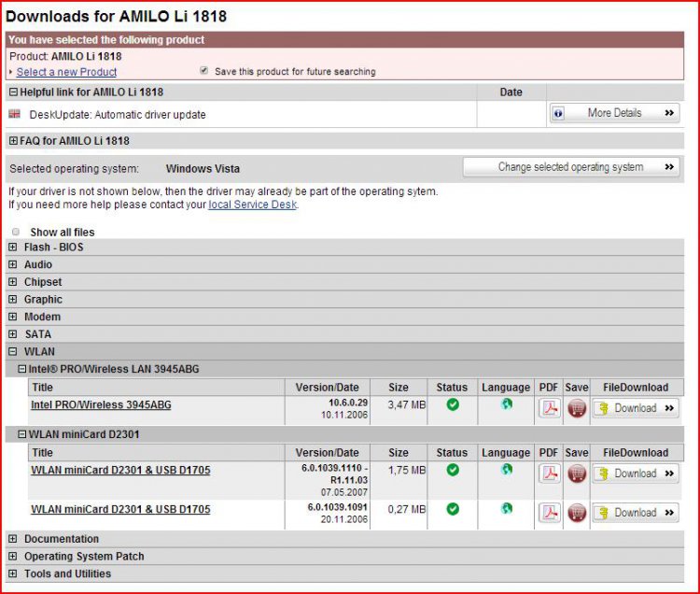Open Select a new Product link

(66, 72)
